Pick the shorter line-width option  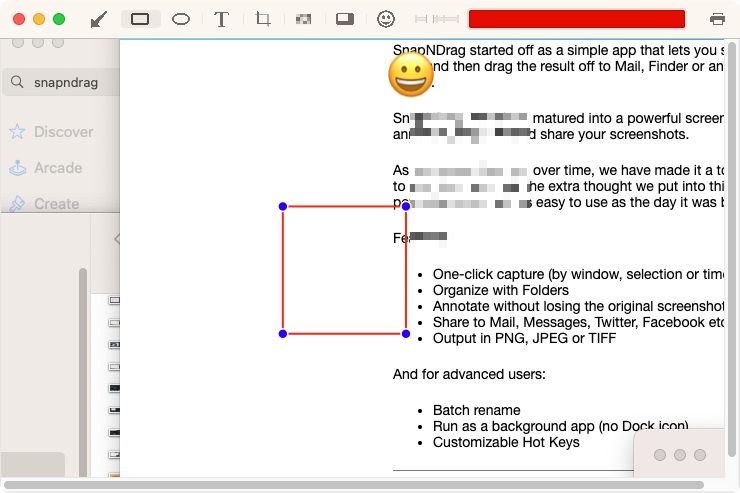click(420, 19)
